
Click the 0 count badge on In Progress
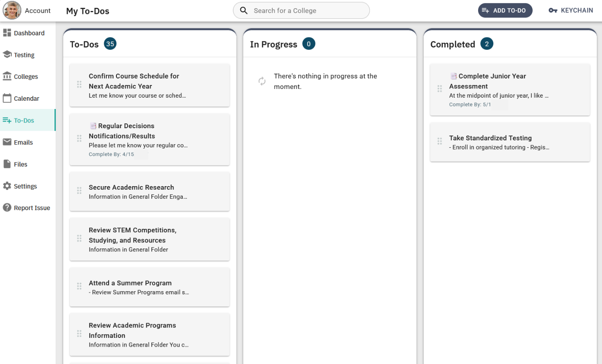tap(309, 44)
